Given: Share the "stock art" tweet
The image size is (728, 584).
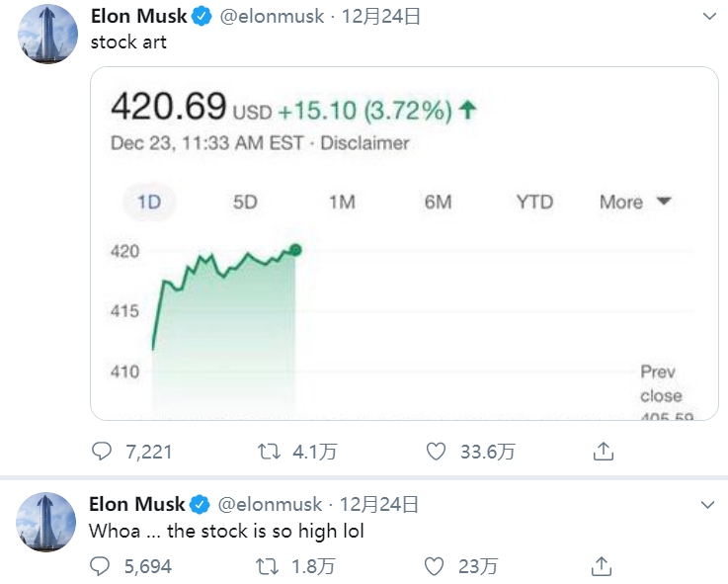Looking at the screenshot, I should coord(604,452).
